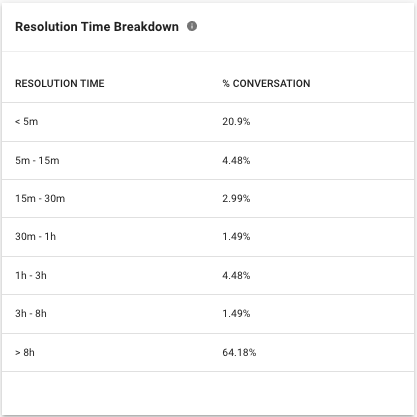The height and width of the screenshot is (417, 417).
Task: Click the % CONVERSATION column header
Action: point(266,83)
